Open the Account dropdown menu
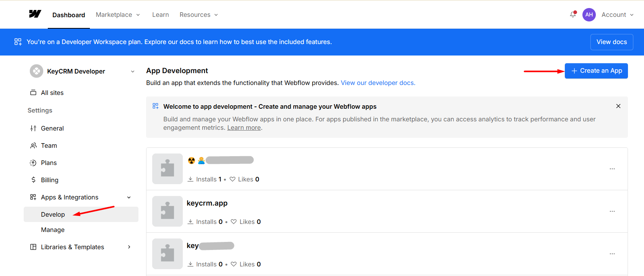The image size is (644, 276). [617, 15]
